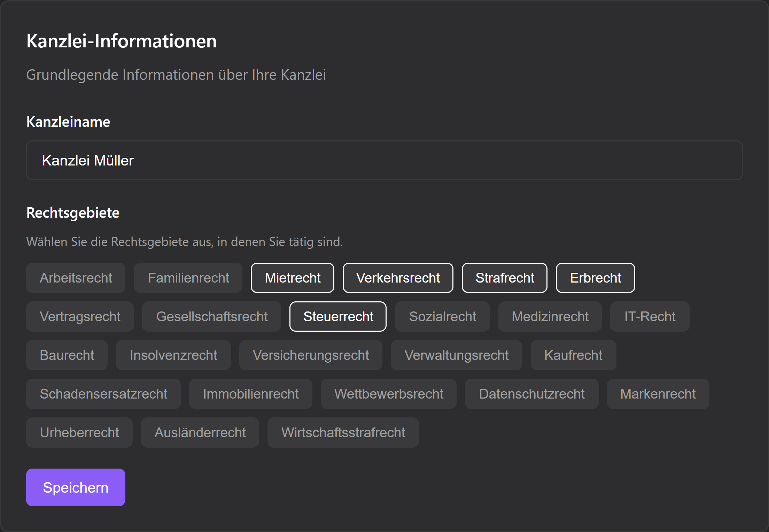Enable the IT-Recht option
This screenshot has height=532, width=769.
pyautogui.click(x=650, y=317)
